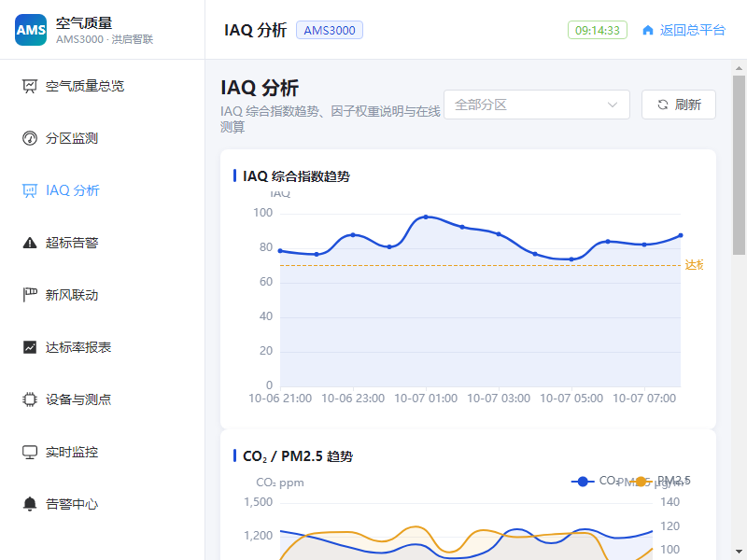Click the scrollbar down arrow
This screenshot has height=560, width=747.
click(x=739, y=552)
